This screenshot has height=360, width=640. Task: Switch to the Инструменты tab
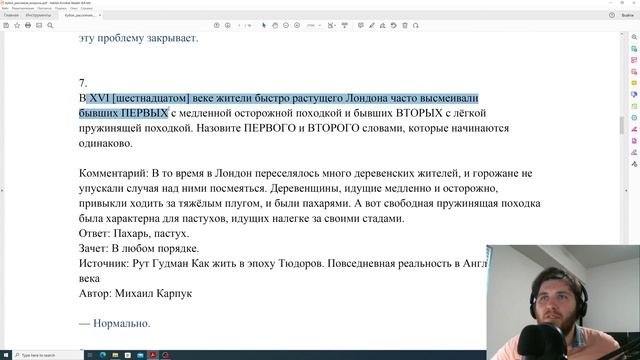[x=38, y=15]
